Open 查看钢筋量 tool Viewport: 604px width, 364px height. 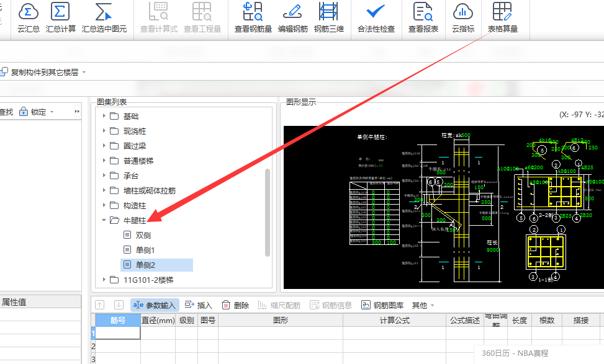253,17
